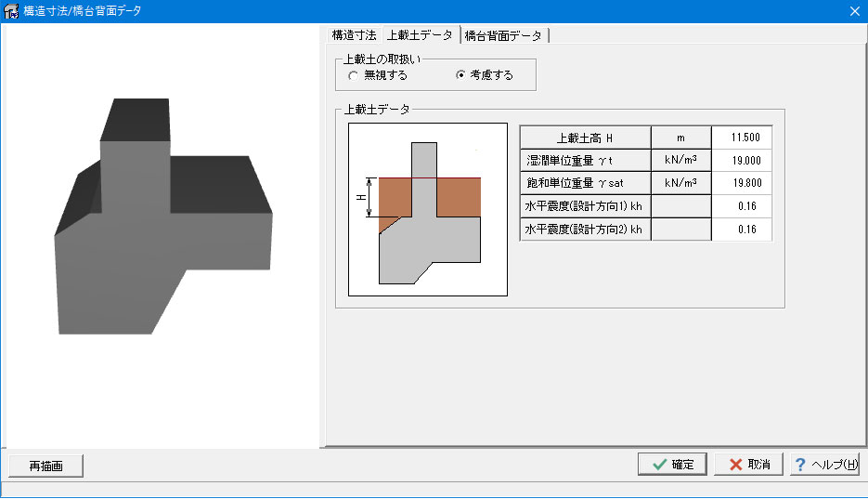The height and width of the screenshot is (499, 868).
Task: Click the 再描画 redraw button
Action: coord(45,466)
